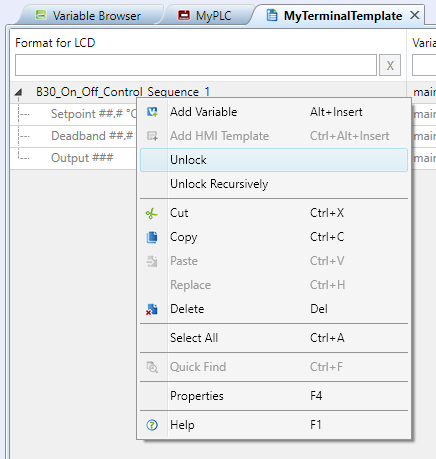Click the scissors Cut icon
The width and height of the screenshot is (436, 459).
click(x=152, y=214)
